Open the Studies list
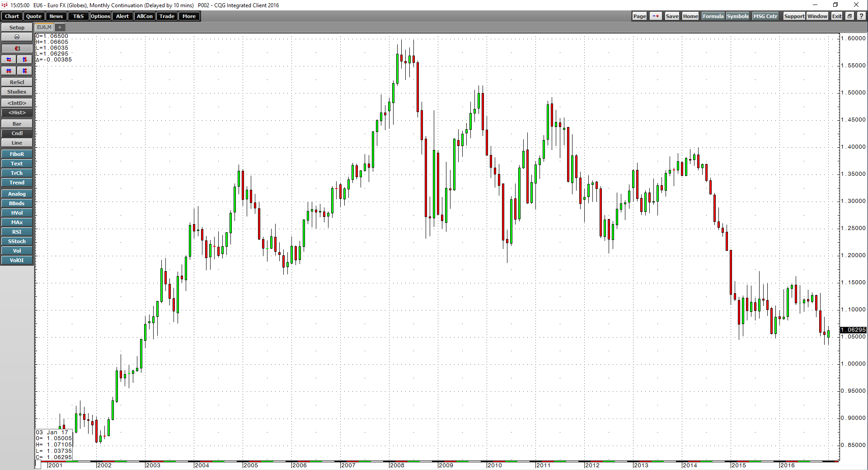Viewport: 868px width, 470px height. (x=17, y=92)
